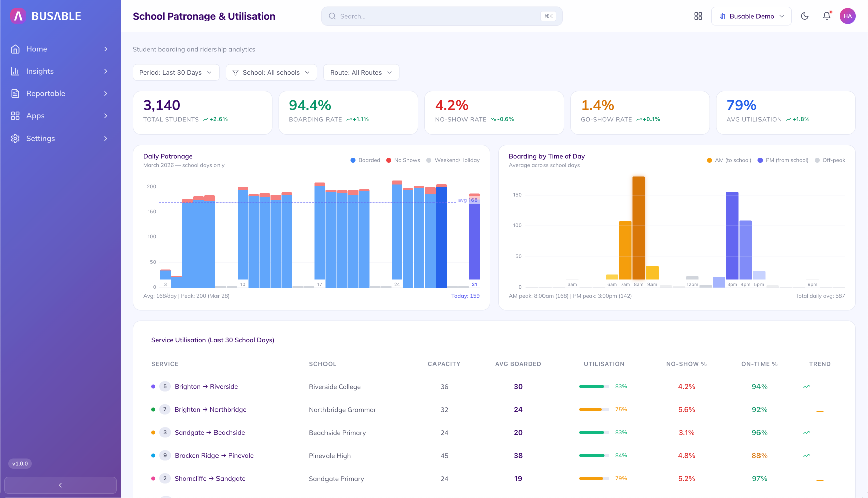The height and width of the screenshot is (498, 868).
Task: Open the HA user avatar menu
Action: pyautogui.click(x=848, y=16)
